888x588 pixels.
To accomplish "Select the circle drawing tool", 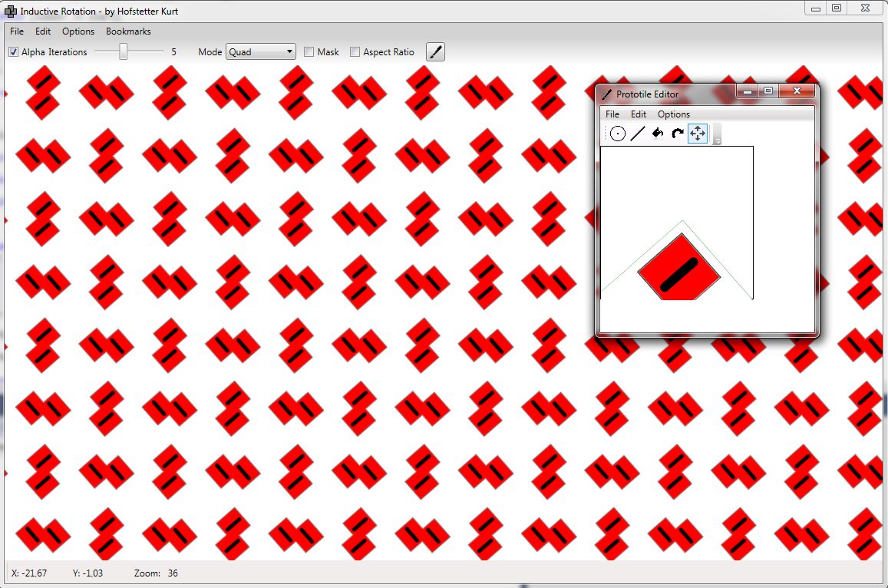I will pyautogui.click(x=618, y=134).
